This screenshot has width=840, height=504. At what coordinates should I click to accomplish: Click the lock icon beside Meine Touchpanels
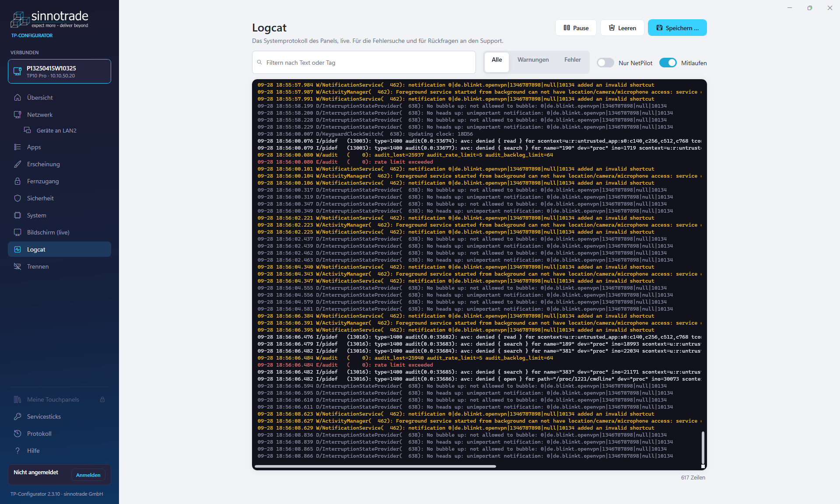102,399
